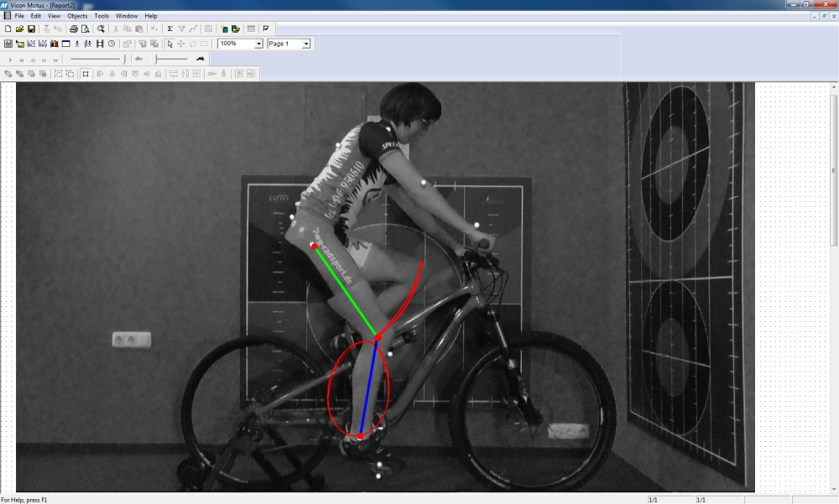Insert a multi-line graph object
The image size is (839, 504).
click(x=43, y=44)
